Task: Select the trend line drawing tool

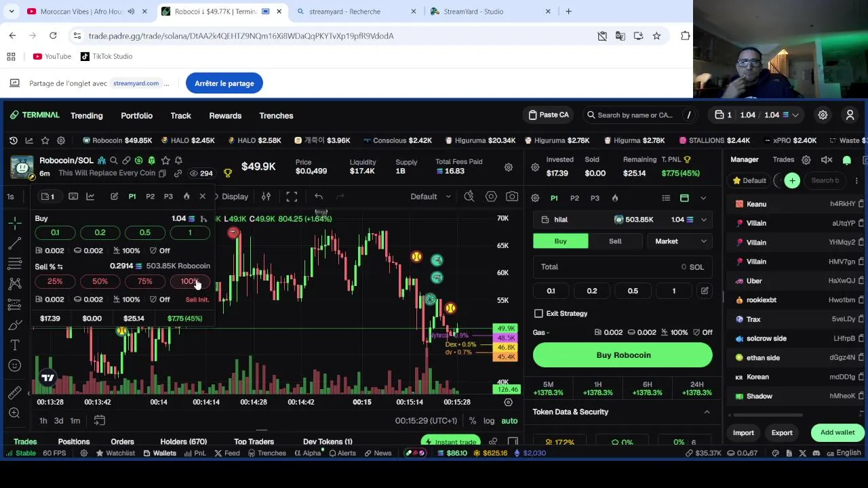Action: point(15,243)
